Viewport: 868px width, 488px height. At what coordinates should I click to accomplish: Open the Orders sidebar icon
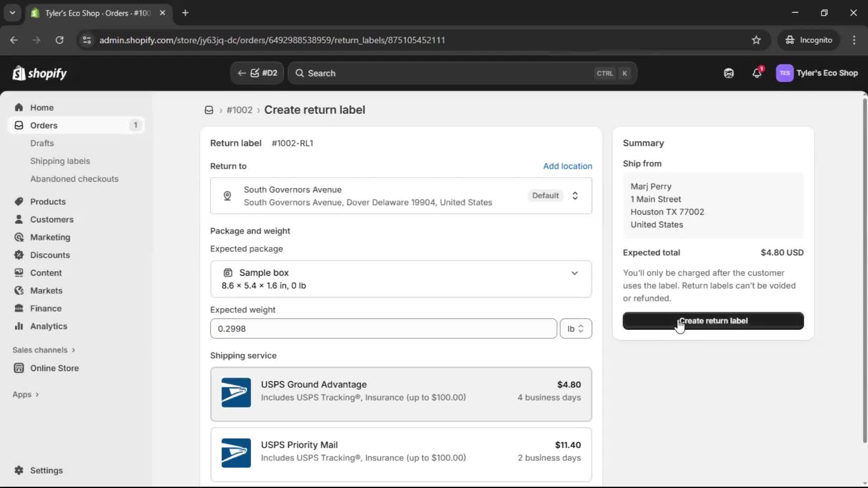(x=18, y=126)
